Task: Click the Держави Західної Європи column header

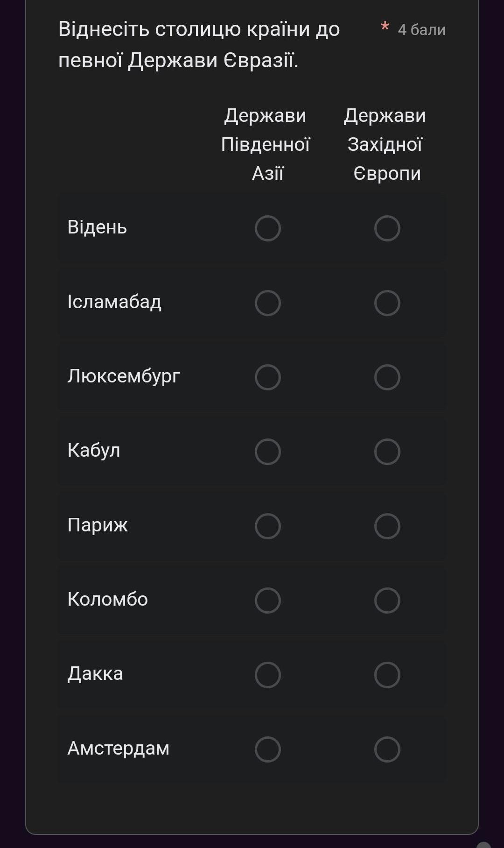Action: coord(385,144)
